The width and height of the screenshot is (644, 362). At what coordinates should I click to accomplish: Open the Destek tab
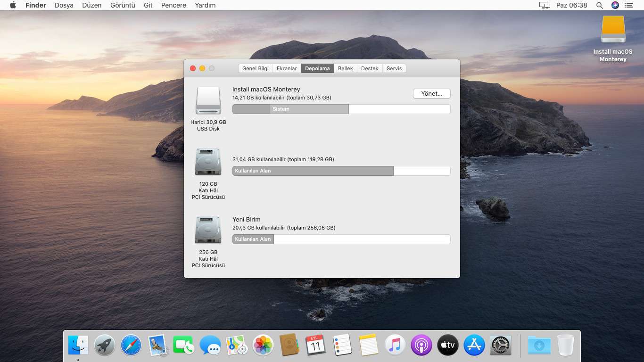(x=370, y=68)
